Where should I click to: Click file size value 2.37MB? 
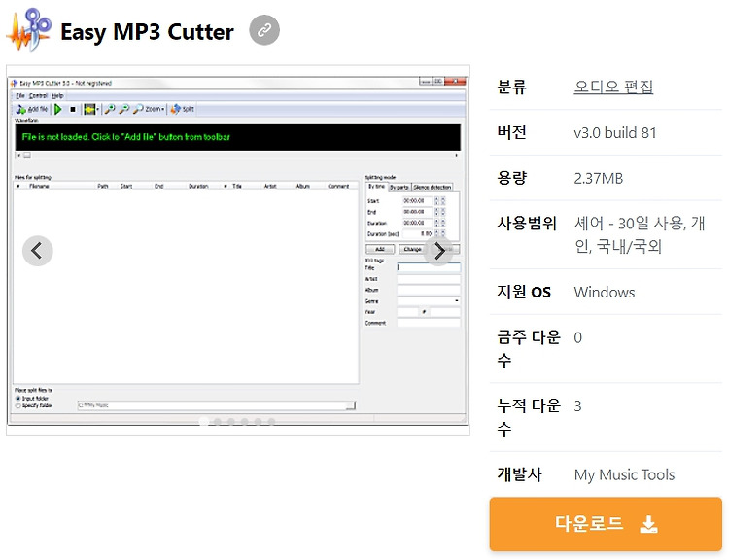598,179
